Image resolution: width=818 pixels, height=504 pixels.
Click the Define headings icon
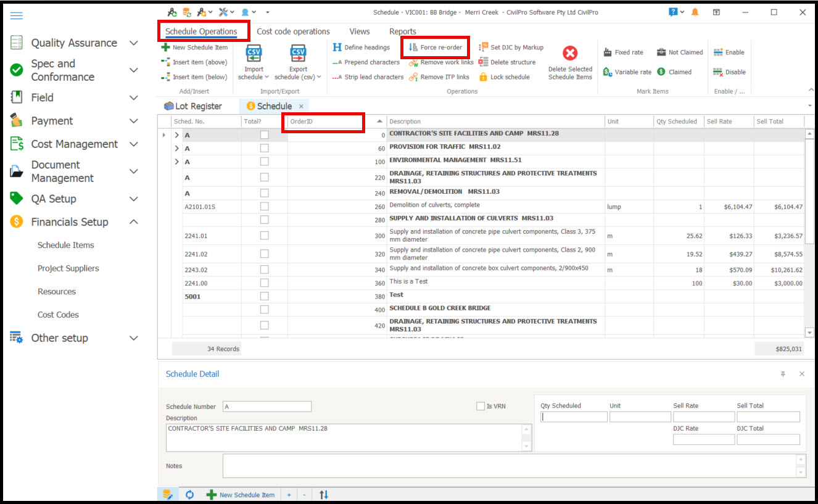(337, 48)
